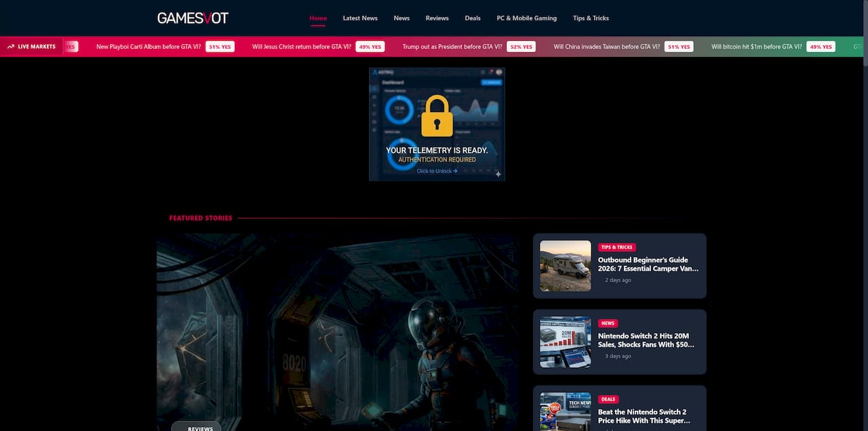Click DEALS tag on price hike card
Viewport: 868px width, 431px height.
(x=608, y=399)
